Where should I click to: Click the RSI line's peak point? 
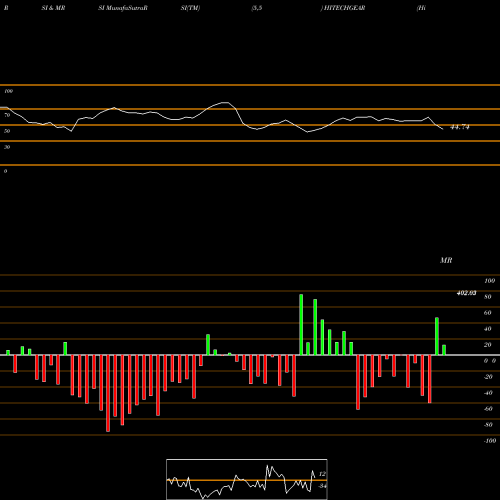(x=226, y=102)
